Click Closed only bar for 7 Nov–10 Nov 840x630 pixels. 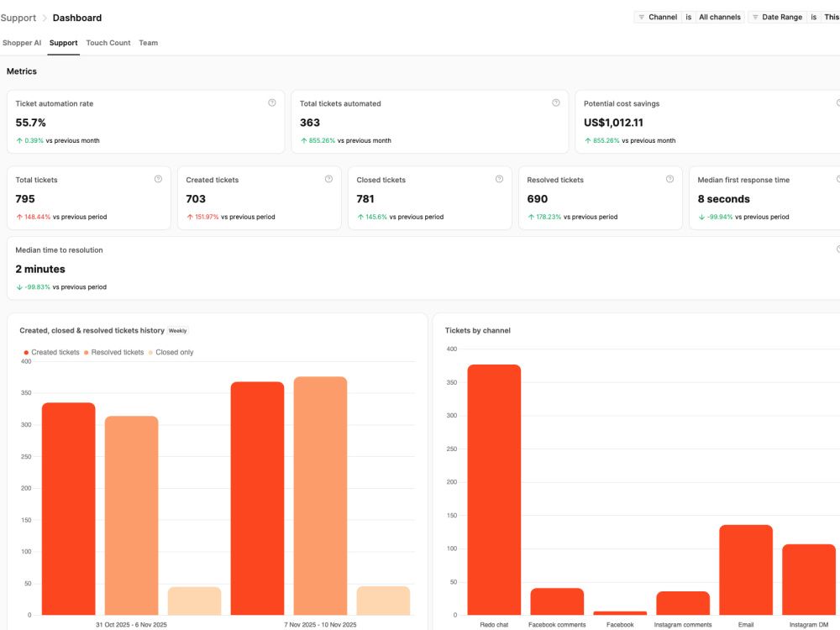tap(383, 601)
